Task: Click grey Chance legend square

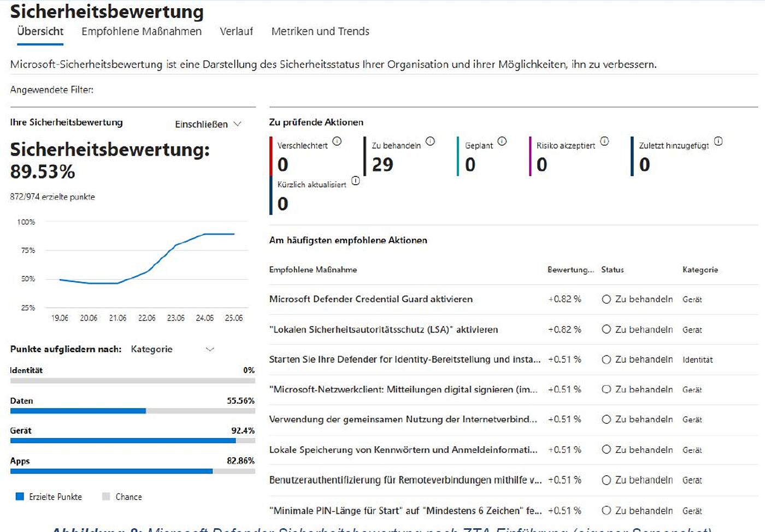Action: click(107, 496)
